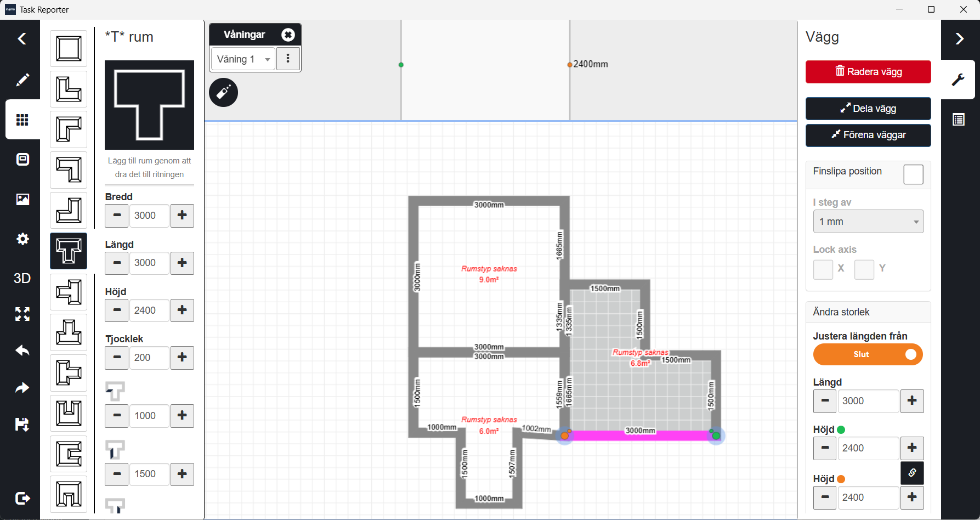Screen dimensions: 980x520
Task: Click the Dela vägg button
Action: [x=868, y=109]
